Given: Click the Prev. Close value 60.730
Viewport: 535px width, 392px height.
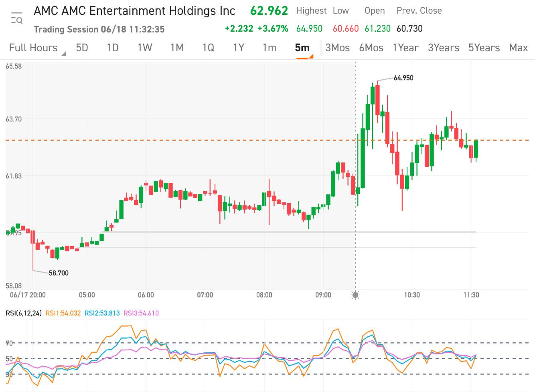Looking at the screenshot, I should (409, 28).
